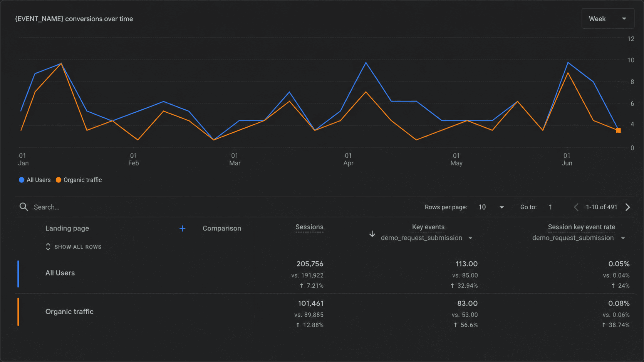Viewport: 644px width, 362px height.
Task: Click the Session key event rate header
Action: 582,227
